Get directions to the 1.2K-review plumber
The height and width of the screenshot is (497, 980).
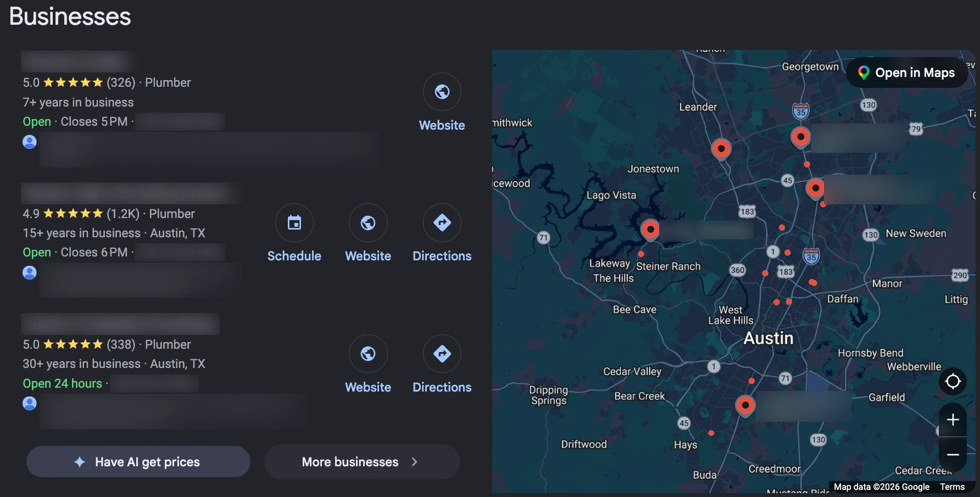click(x=442, y=222)
